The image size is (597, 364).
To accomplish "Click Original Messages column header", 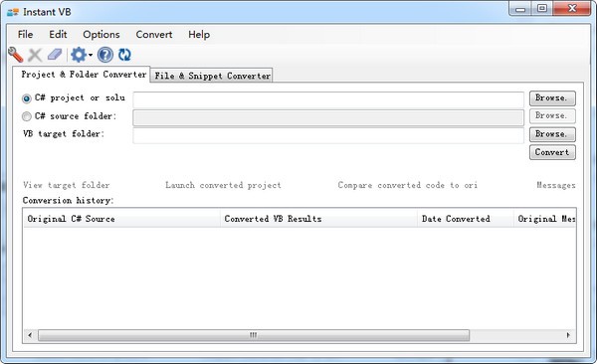I will click(545, 219).
